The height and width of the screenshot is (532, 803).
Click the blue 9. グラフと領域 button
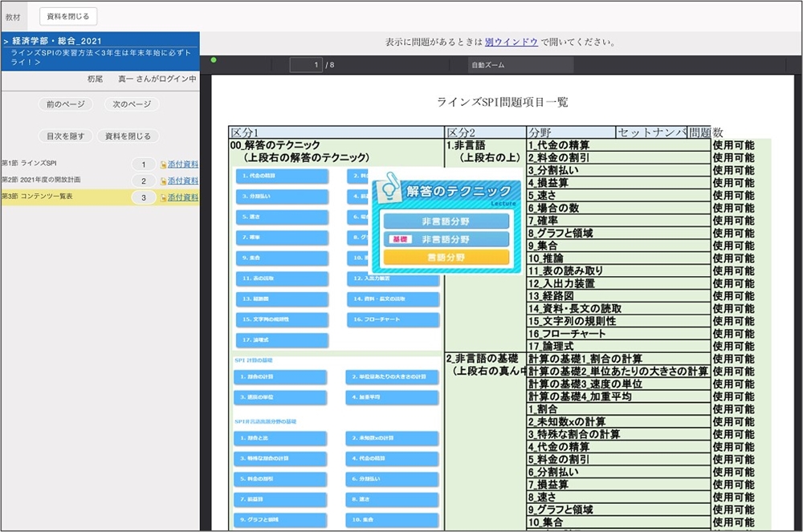[x=280, y=520]
